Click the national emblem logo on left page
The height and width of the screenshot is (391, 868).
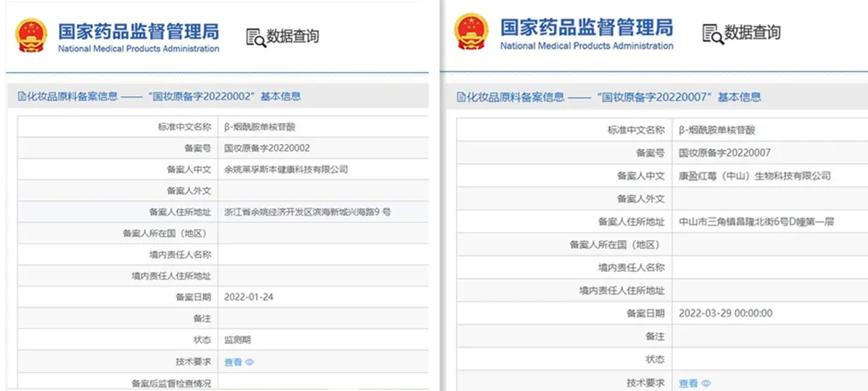coord(32,35)
